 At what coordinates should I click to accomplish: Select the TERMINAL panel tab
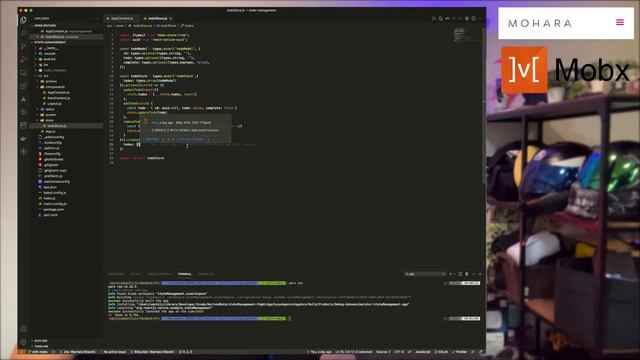click(184, 274)
